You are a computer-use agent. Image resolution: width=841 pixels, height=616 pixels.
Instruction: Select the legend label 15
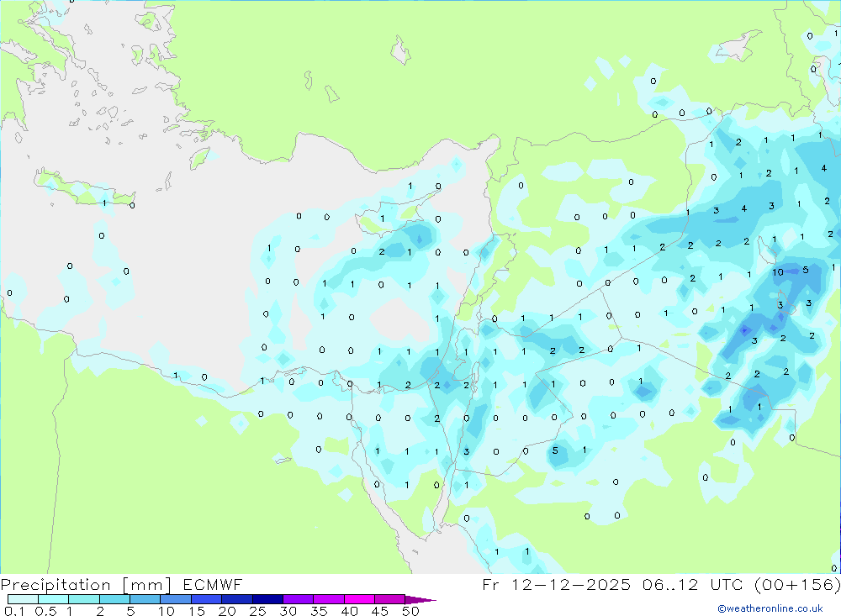(x=197, y=611)
